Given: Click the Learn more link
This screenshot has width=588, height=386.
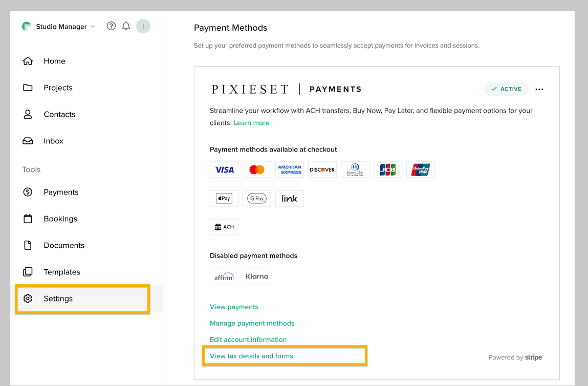Looking at the screenshot, I should (251, 123).
